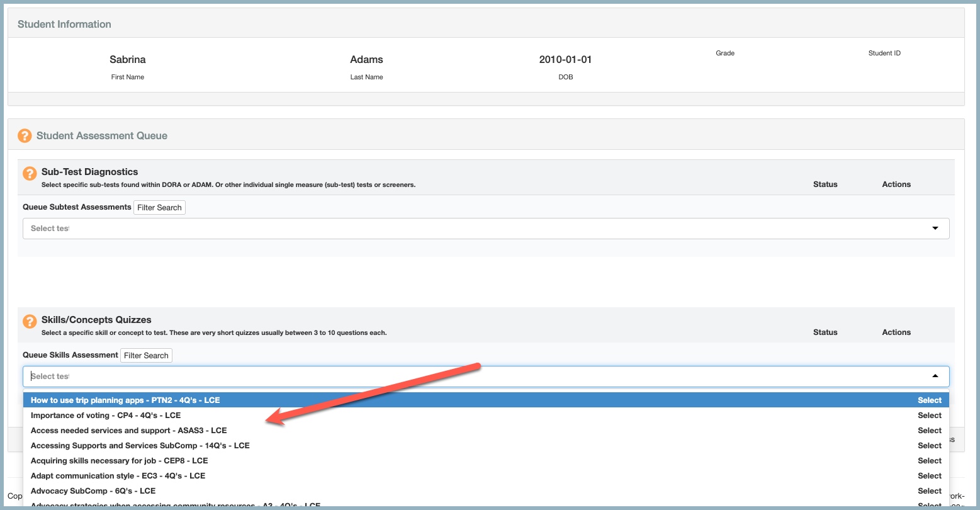Click the Subtest Select test input field
980x510 pixels.
(441, 229)
